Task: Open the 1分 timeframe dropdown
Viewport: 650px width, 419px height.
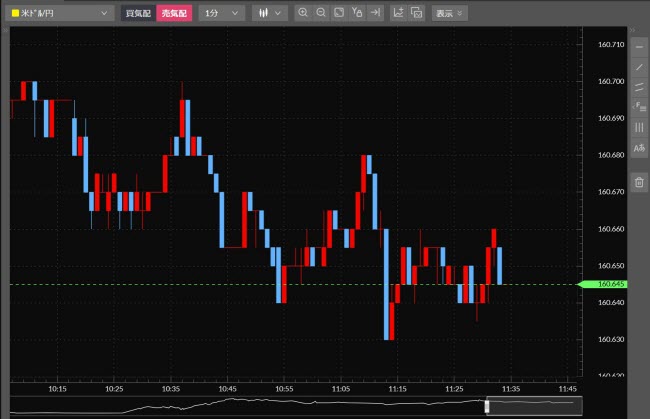Action: (221, 13)
